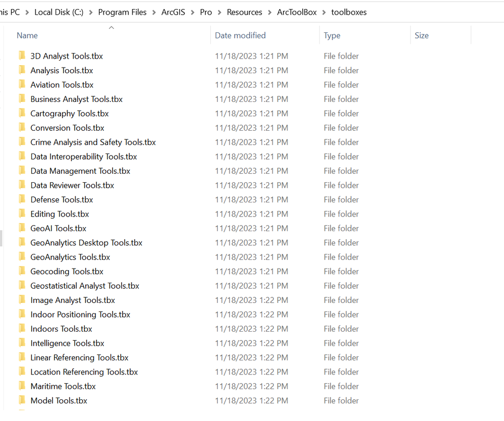This screenshot has width=504, height=421.
Task: Navigate to Program Files breadcrumb
Action: pyautogui.click(x=122, y=12)
